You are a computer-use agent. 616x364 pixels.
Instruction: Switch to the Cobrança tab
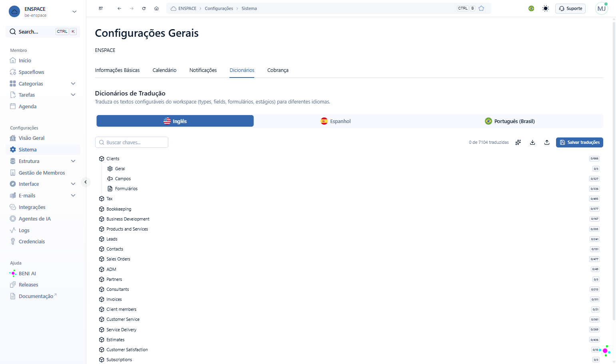coord(278,70)
